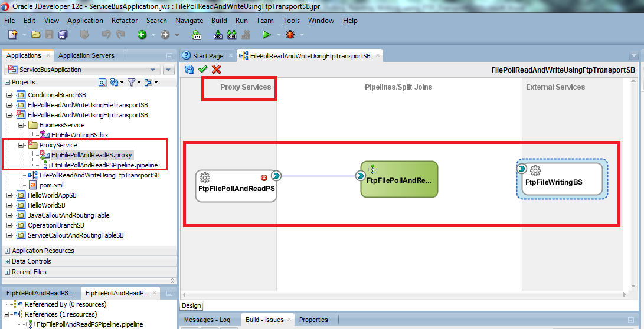644x329 pixels.
Task: Select the green pipeline node FtpFilePollAndRe...
Action: (399, 179)
